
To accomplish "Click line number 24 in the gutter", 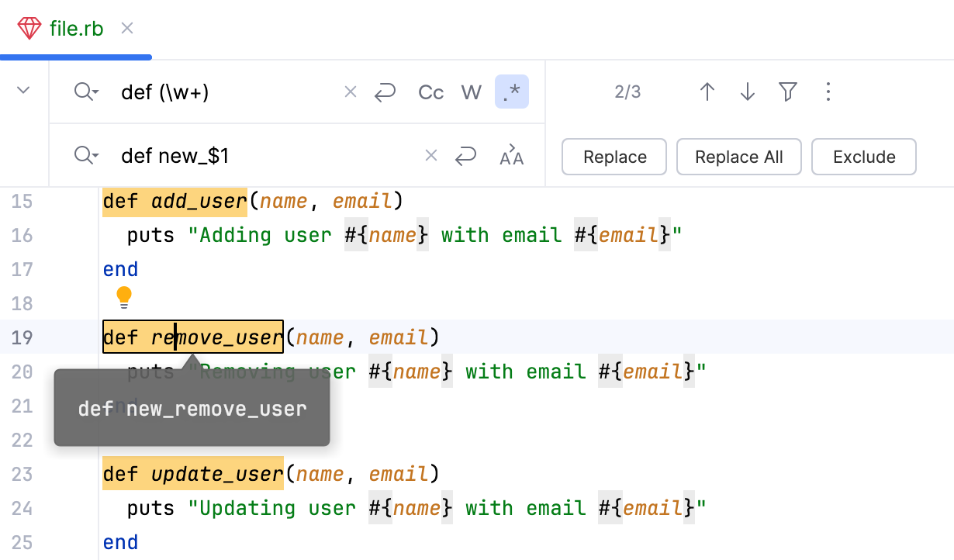I will point(23,508).
